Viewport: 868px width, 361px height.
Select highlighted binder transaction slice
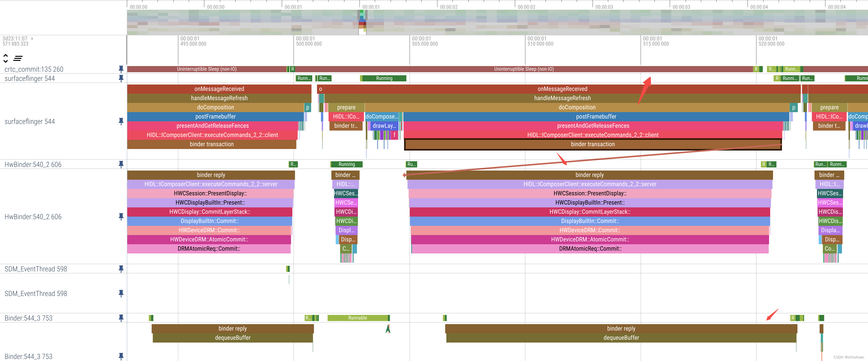click(x=592, y=144)
